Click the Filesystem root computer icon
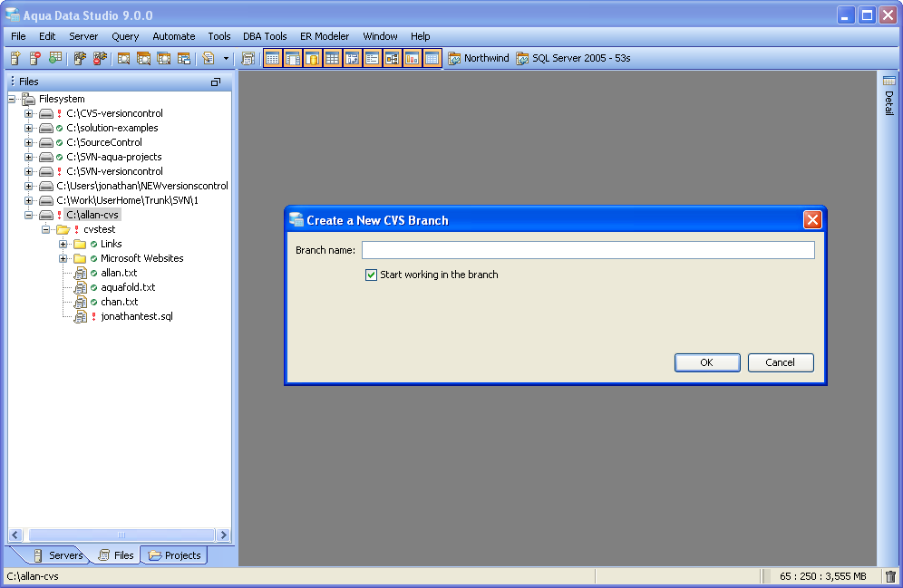Viewport: 903px width, 588px height. (28, 99)
